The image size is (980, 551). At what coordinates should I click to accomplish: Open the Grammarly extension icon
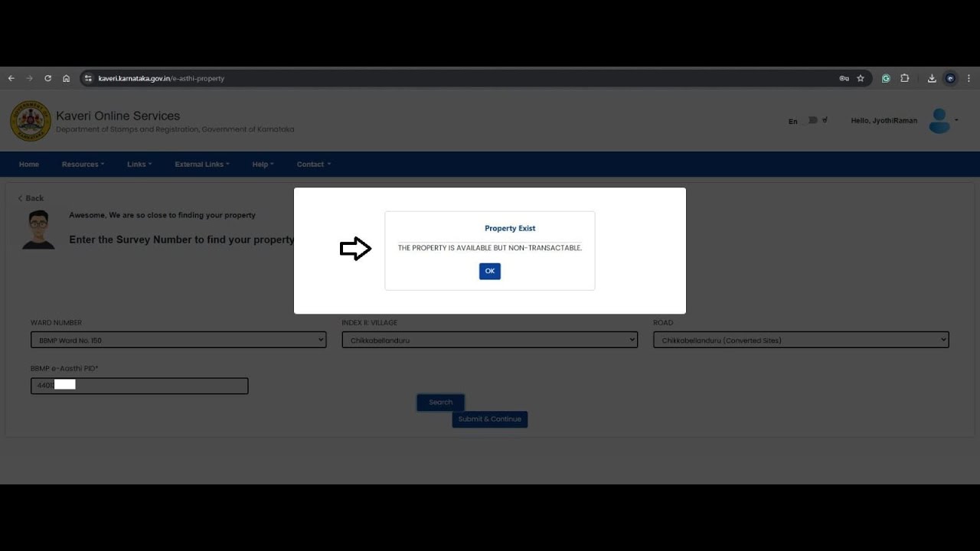pos(886,78)
